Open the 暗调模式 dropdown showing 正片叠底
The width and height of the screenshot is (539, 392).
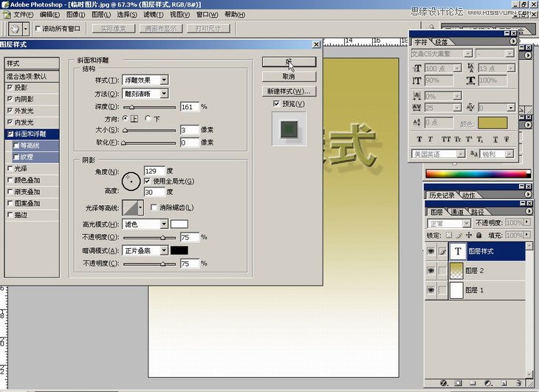click(x=165, y=250)
